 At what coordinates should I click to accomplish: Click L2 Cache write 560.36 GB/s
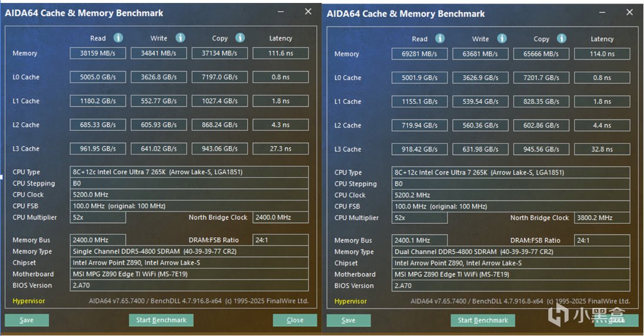[480, 125]
